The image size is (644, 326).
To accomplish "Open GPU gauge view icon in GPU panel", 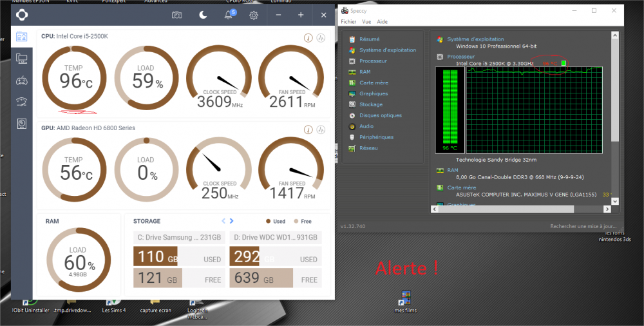I will [x=308, y=130].
